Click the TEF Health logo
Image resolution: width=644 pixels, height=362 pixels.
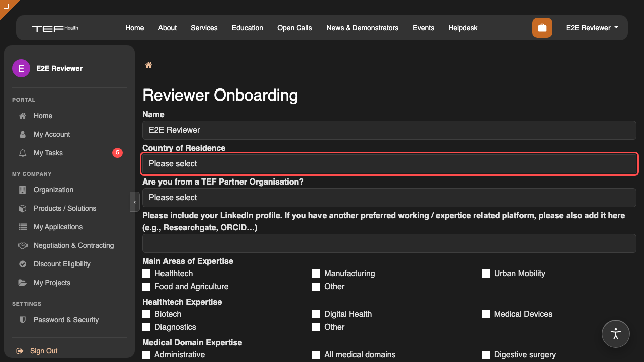(55, 28)
